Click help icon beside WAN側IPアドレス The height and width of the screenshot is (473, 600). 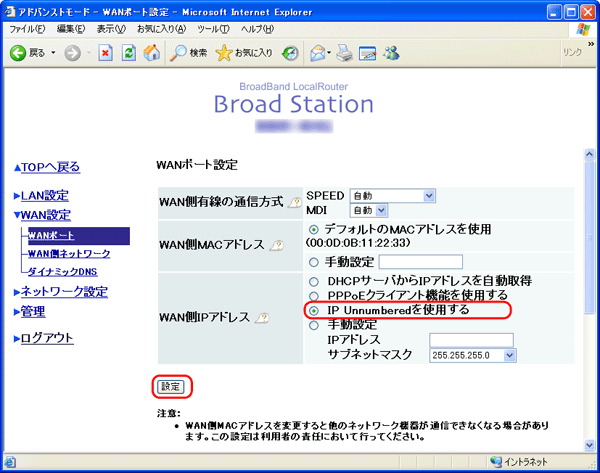(262, 318)
